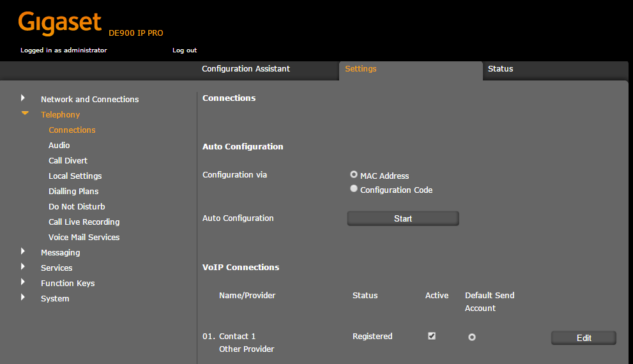Open the Configuration Assistant tab

[x=246, y=69]
